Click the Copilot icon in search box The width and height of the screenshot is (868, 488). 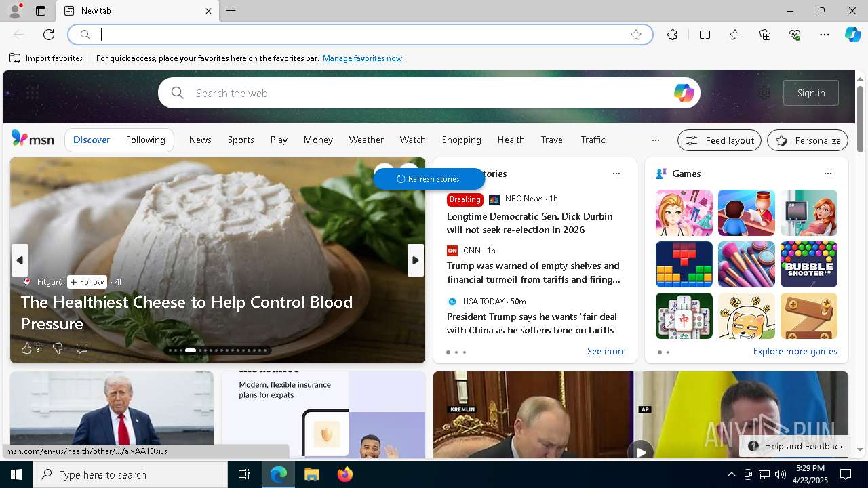(684, 93)
